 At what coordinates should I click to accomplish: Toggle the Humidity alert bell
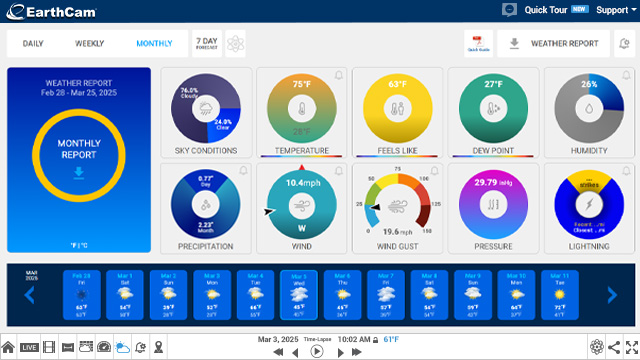tap(626, 76)
